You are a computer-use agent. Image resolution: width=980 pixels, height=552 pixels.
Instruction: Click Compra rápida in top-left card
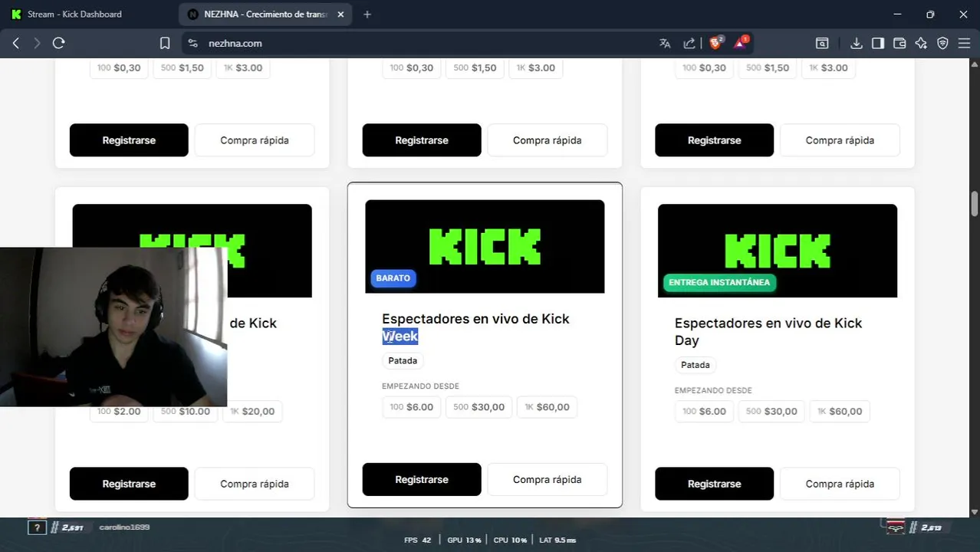(255, 140)
